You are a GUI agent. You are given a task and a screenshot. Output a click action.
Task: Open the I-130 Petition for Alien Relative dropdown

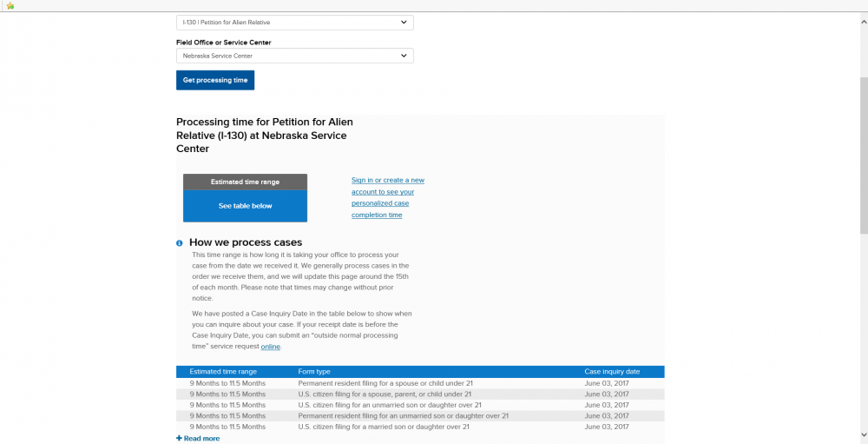(294, 23)
